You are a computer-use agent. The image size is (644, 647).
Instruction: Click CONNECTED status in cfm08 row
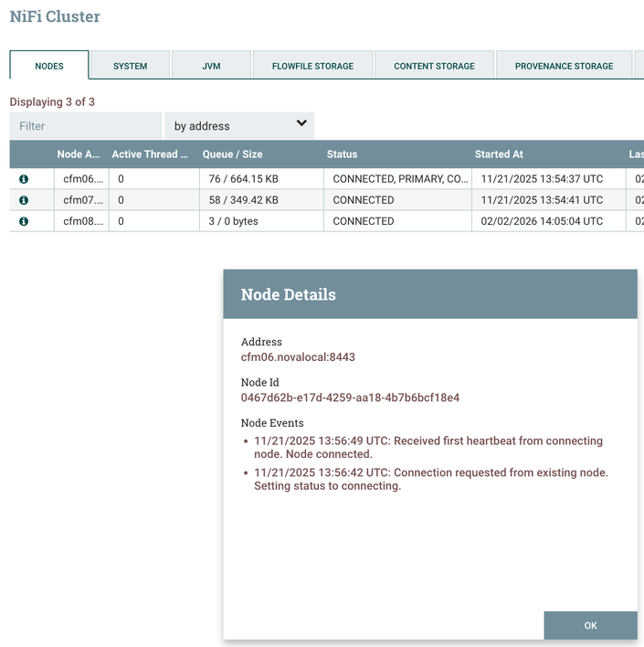(x=397, y=221)
